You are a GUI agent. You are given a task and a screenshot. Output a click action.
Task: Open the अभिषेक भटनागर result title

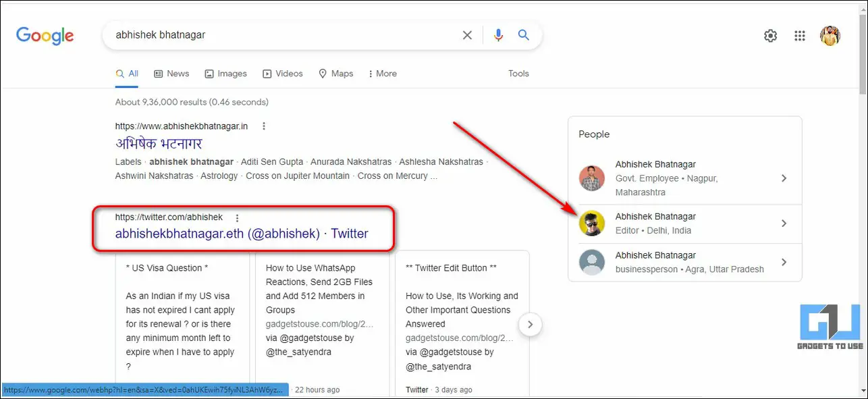(x=159, y=144)
